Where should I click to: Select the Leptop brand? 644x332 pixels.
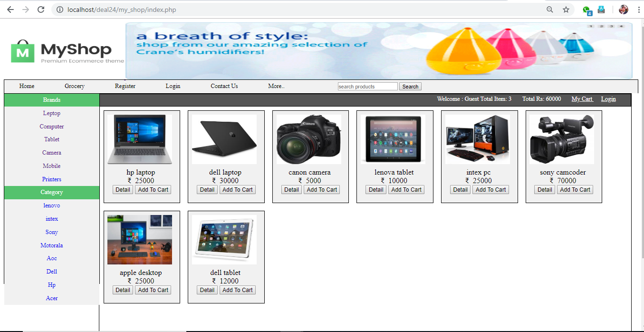coord(52,113)
